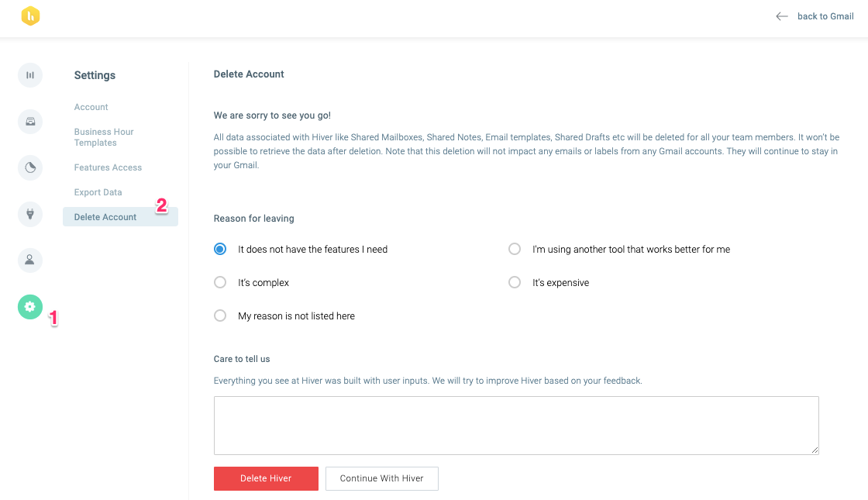868x500 pixels.
Task: Click the red Delete Hiver button
Action: point(266,478)
